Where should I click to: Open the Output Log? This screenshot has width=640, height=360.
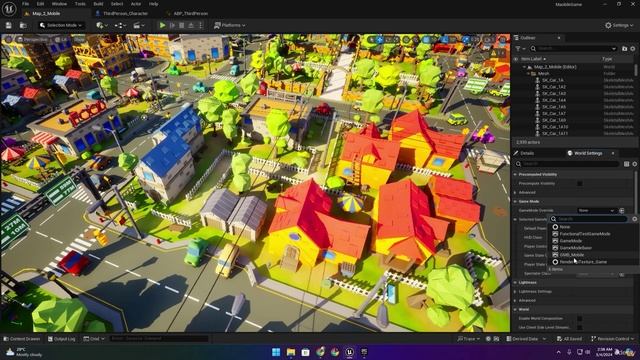click(x=61, y=339)
